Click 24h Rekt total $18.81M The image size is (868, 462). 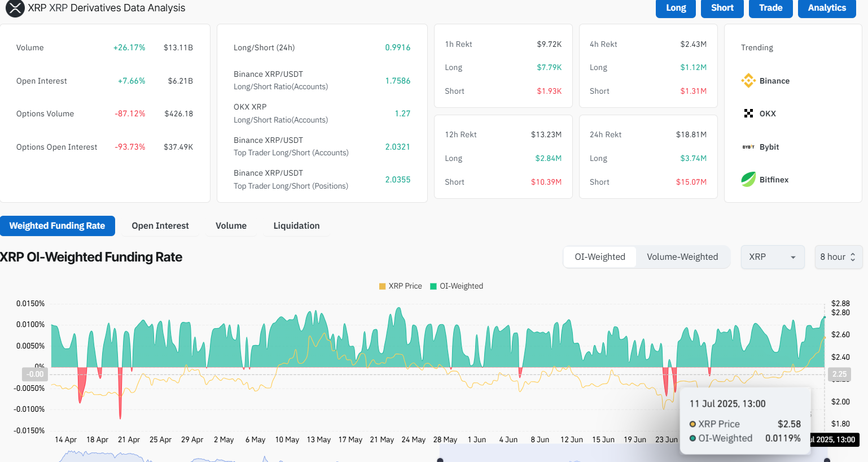pyautogui.click(x=691, y=134)
